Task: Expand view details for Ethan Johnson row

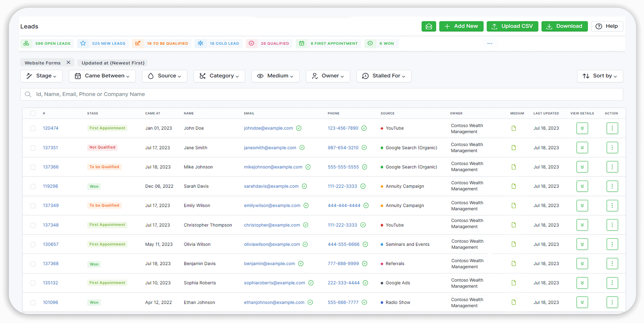Action: click(582, 302)
